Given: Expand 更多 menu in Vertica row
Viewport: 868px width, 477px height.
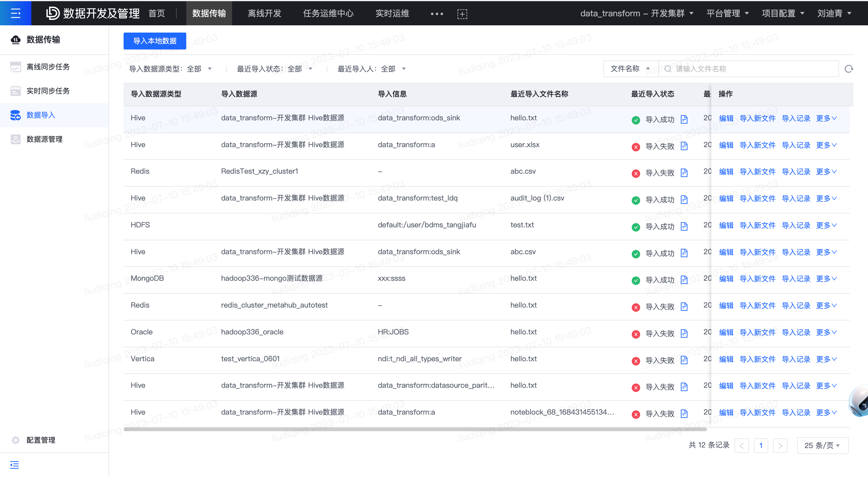Looking at the screenshot, I should [x=826, y=359].
